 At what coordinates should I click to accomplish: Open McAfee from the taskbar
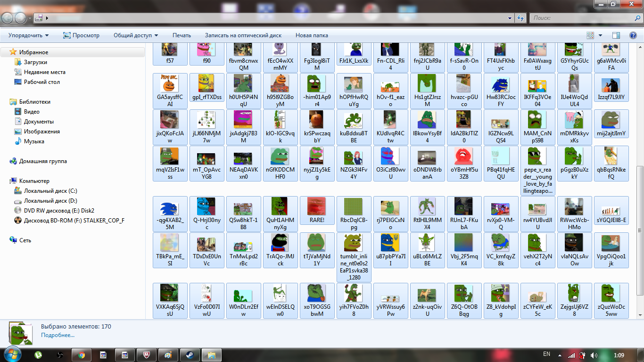[x=147, y=354]
